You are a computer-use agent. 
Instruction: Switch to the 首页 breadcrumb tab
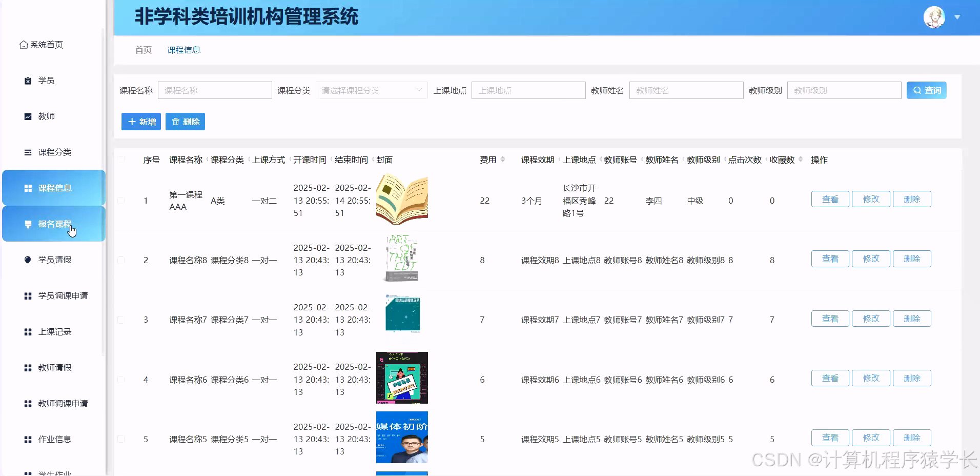[x=142, y=50]
